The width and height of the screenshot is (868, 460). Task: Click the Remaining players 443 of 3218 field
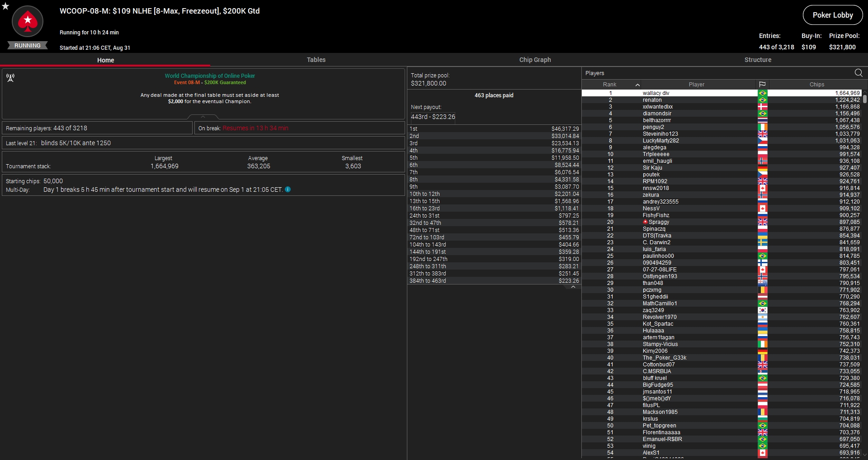tap(97, 128)
